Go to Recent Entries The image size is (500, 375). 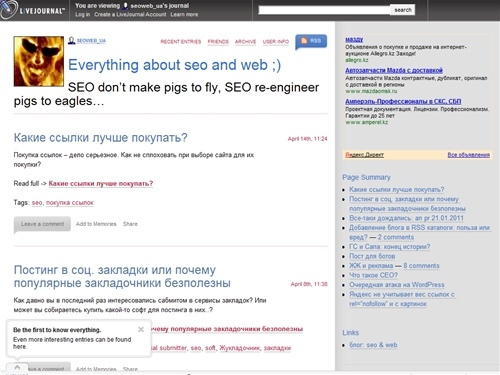(181, 42)
